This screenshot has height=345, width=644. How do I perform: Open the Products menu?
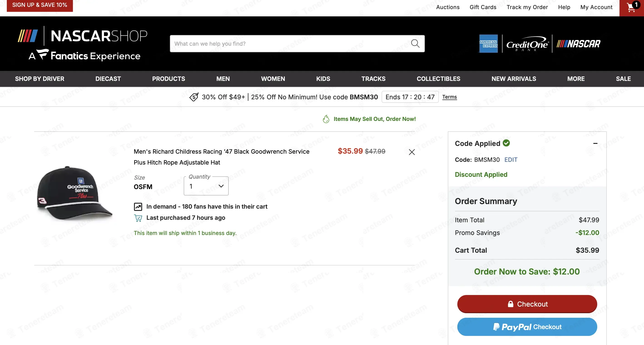click(168, 79)
